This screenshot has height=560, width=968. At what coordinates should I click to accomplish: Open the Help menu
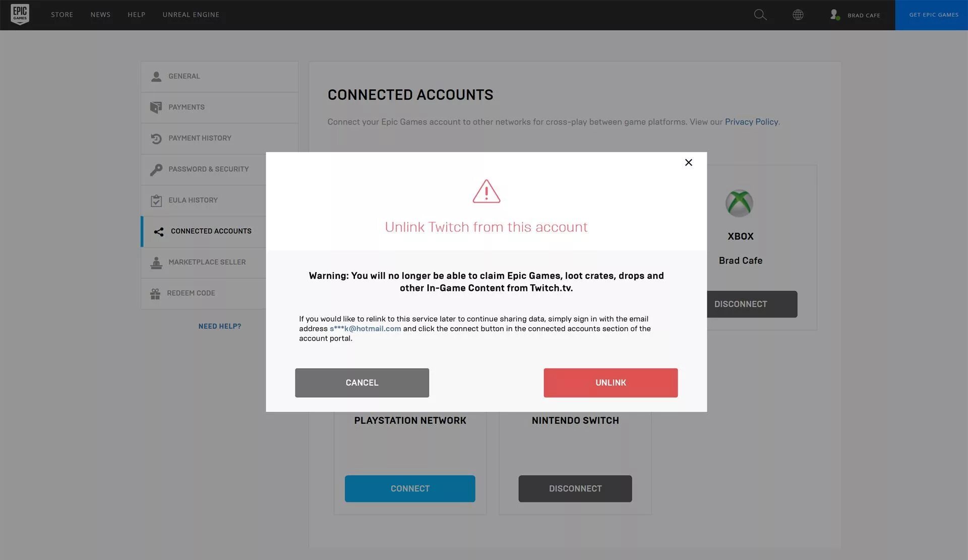(137, 15)
